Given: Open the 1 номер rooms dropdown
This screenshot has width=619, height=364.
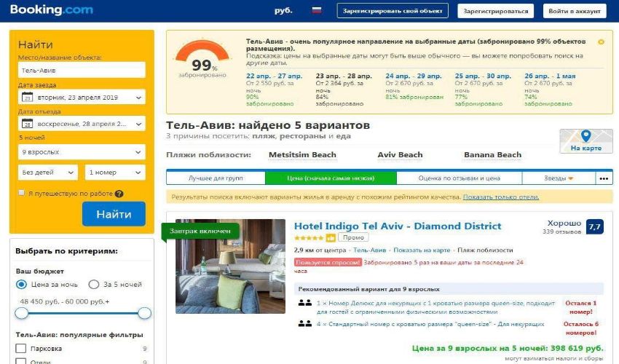Looking at the screenshot, I should (x=115, y=172).
